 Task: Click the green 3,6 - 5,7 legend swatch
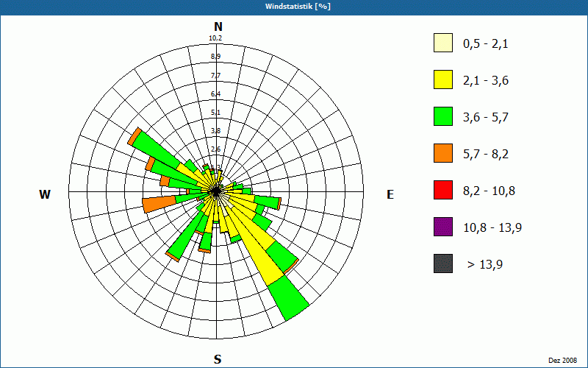(443, 116)
